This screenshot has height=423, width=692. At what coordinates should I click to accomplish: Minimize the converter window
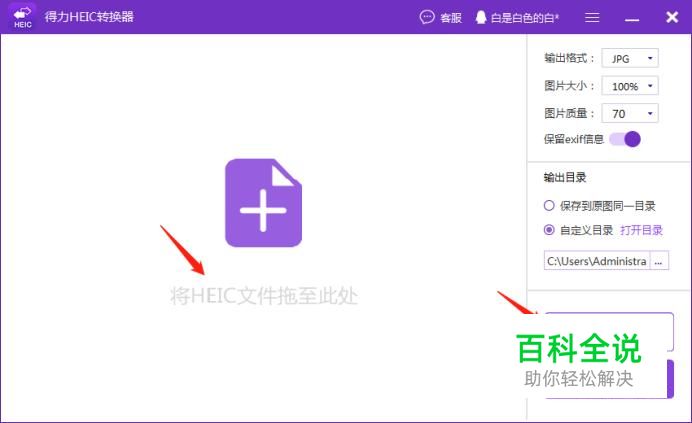632,19
